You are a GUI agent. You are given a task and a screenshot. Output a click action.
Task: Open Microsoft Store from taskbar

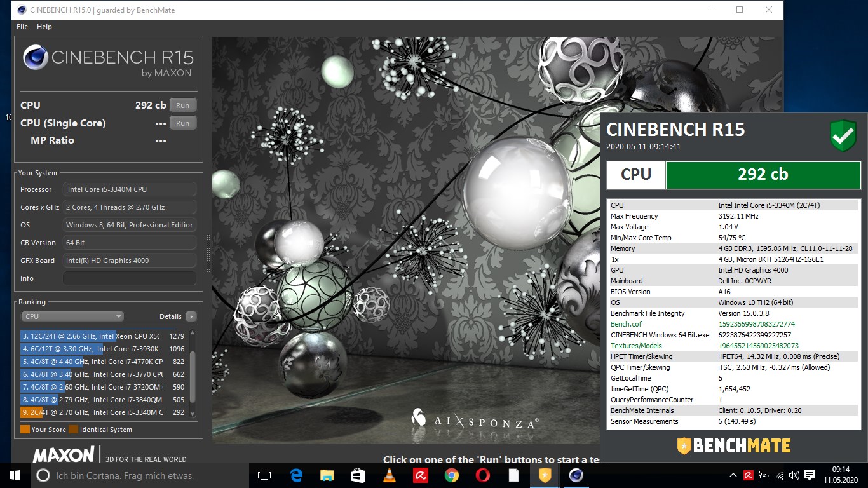(358, 475)
